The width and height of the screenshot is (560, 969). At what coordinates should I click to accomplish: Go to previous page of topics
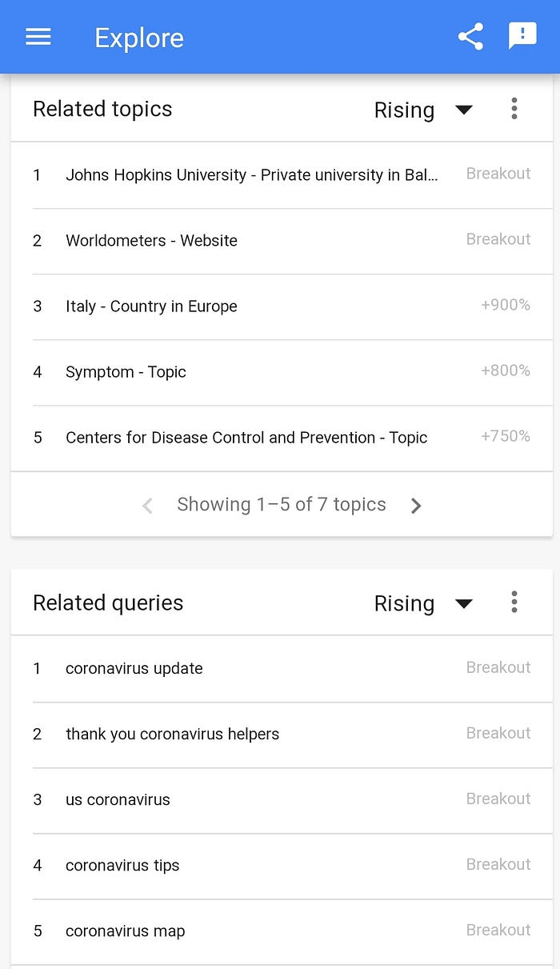147,506
